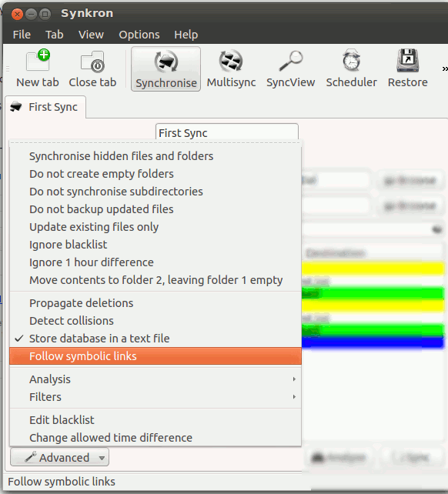Viewport: 448px width, 494px height.
Task: Expand the Filters submenu
Action: (x=155, y=396)
